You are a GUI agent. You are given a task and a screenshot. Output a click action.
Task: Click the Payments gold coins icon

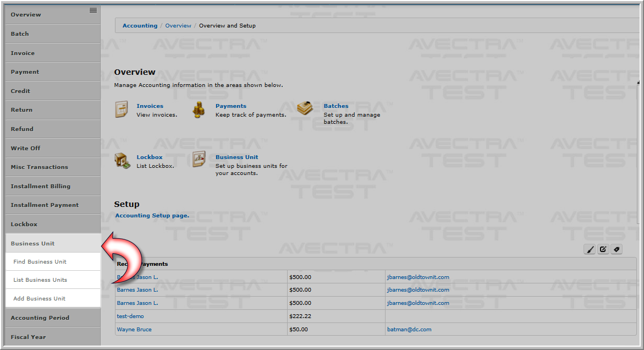tap(199, 110)
